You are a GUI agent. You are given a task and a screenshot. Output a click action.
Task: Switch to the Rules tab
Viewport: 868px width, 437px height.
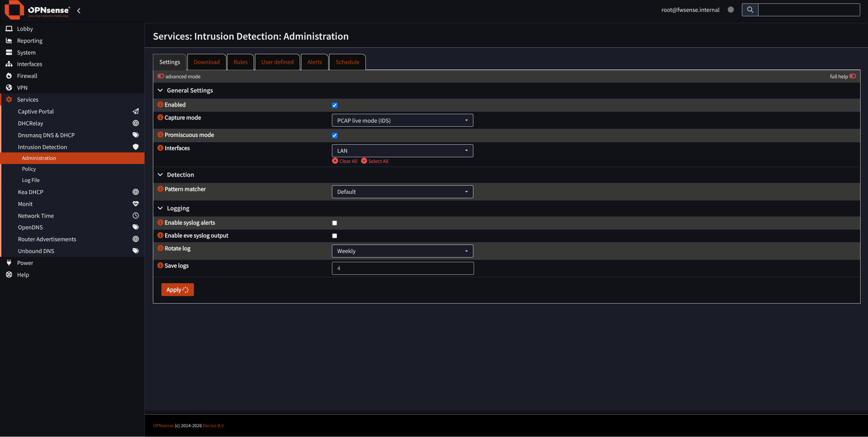[x=241, y=62]
